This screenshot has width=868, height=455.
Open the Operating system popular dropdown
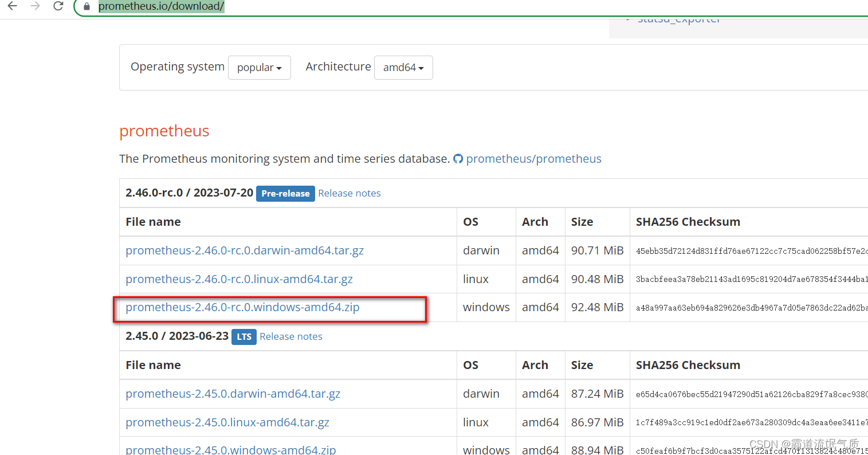[260, 68]
